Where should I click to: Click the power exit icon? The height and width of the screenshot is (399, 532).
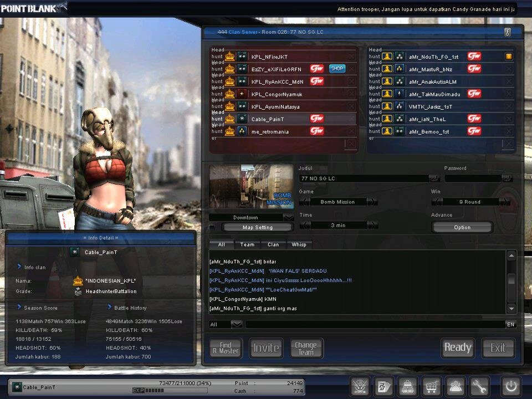coord(511,386)
